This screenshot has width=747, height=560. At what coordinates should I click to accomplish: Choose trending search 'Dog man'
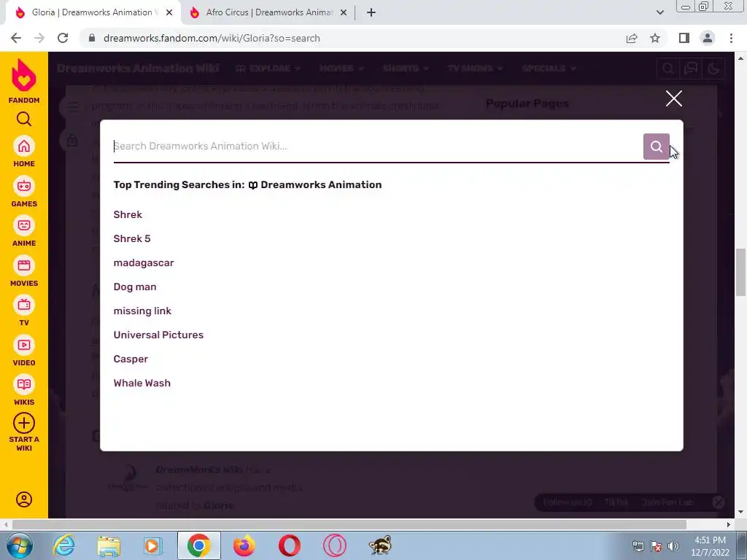(135, 287)
